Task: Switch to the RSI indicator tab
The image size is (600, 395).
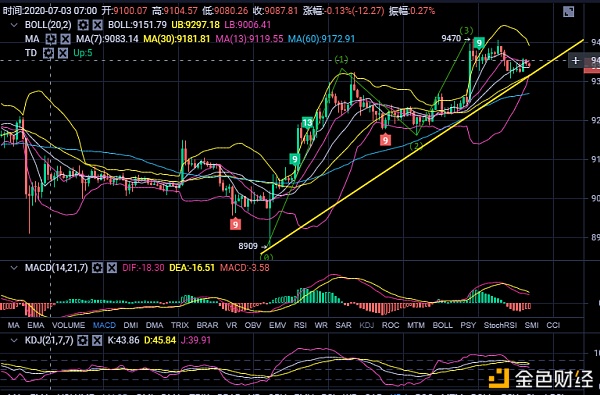Action: pyautogui.click(x=300, y=325)
